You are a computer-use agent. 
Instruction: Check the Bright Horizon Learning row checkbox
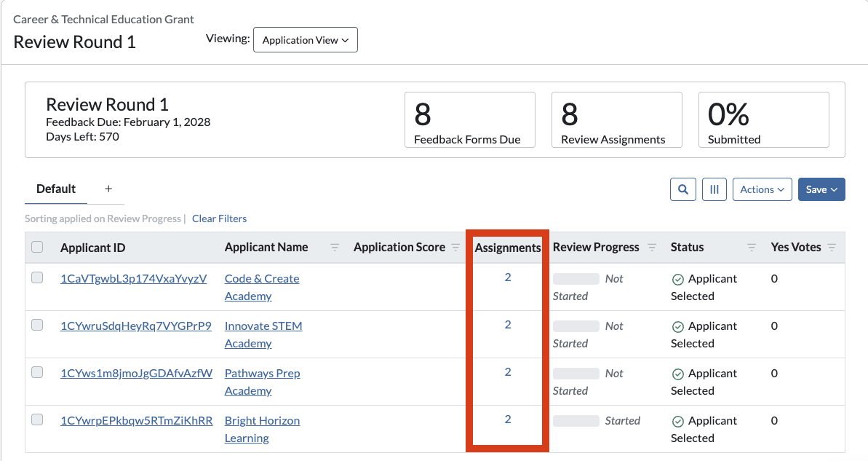(37, 419)
